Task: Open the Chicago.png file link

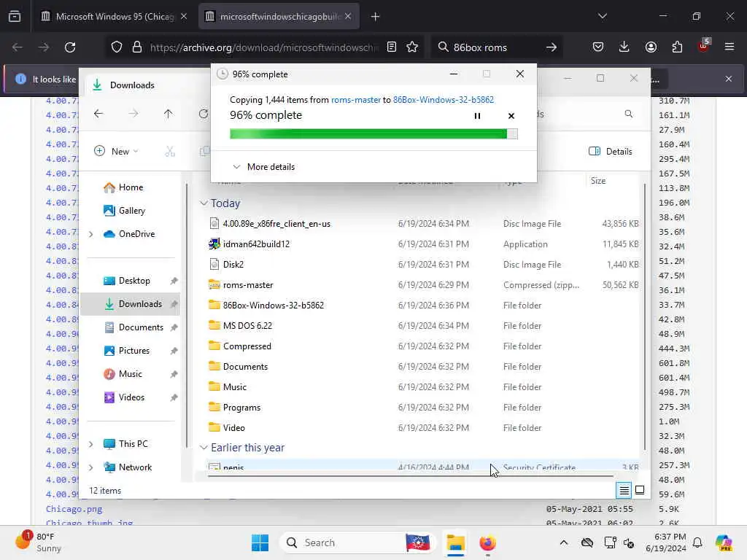Action: tap(74, 509)
